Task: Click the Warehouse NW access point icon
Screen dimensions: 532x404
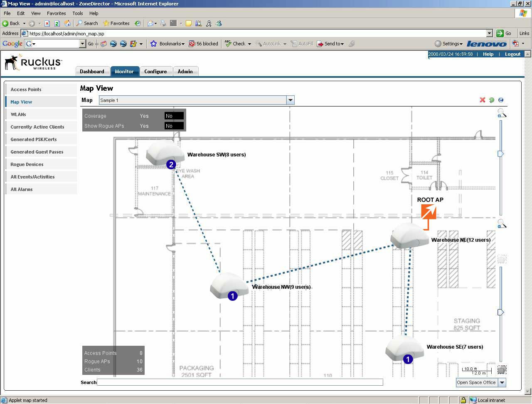Action: 229,286
